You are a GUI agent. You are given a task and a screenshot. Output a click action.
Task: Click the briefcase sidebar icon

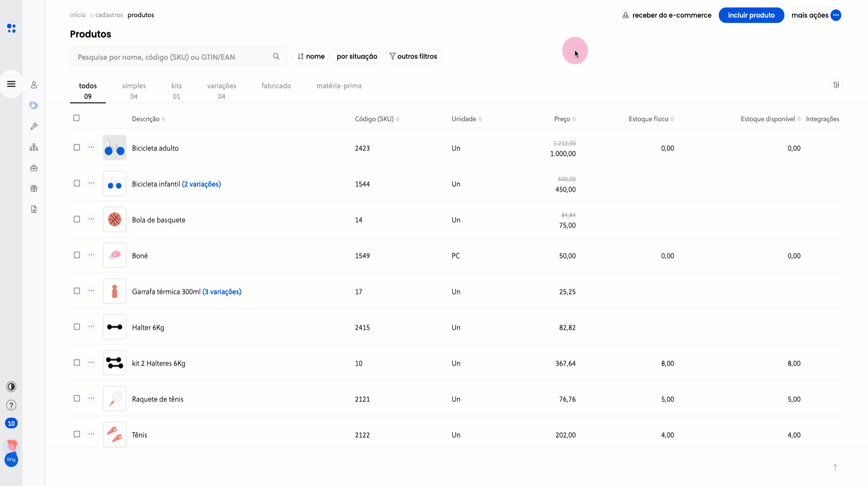pos(34,168)
